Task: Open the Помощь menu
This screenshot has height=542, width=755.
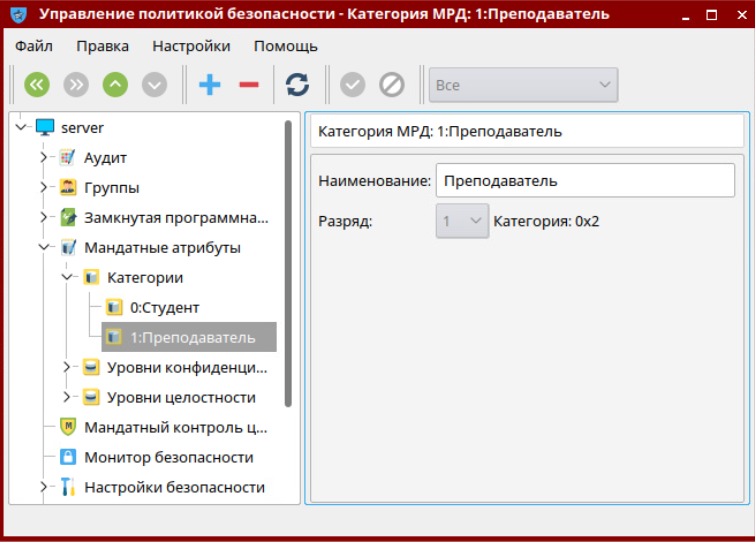Action: point(286,46)
